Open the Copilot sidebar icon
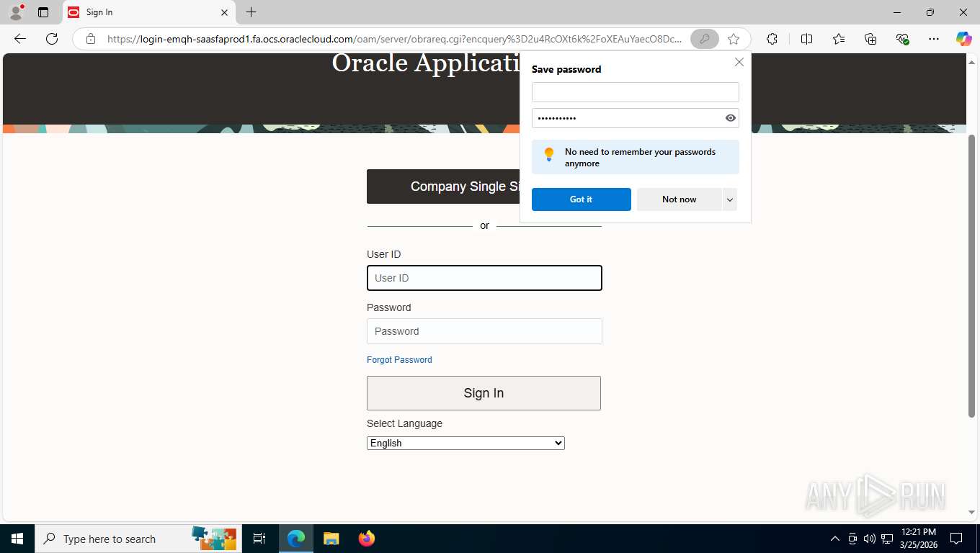980x553 pixels. pos(964,39)
